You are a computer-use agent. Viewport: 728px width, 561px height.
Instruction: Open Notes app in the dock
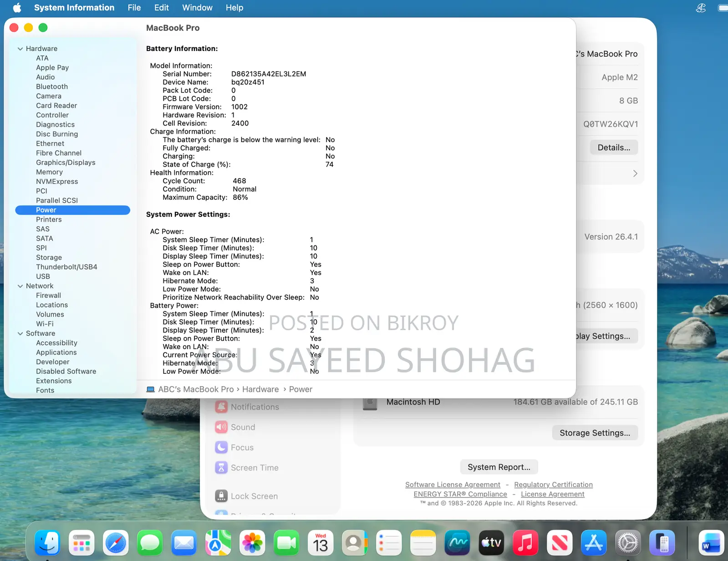coord(423,543)
